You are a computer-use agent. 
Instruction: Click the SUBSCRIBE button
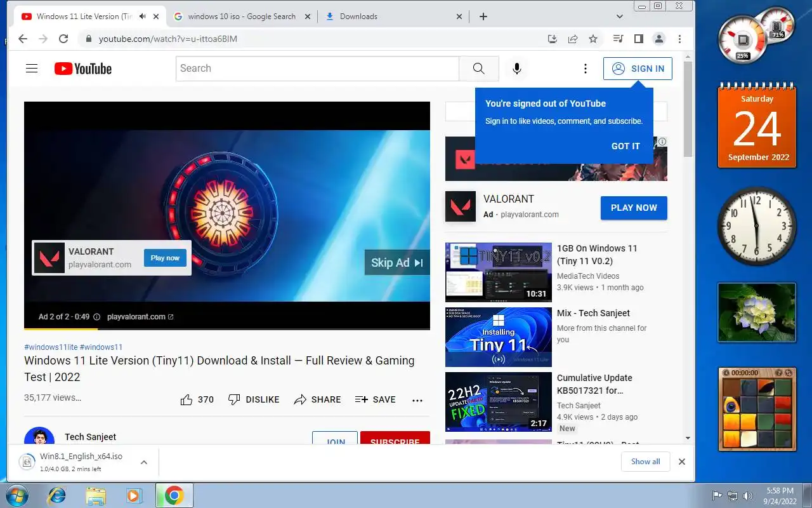click(x=395, y=438)
